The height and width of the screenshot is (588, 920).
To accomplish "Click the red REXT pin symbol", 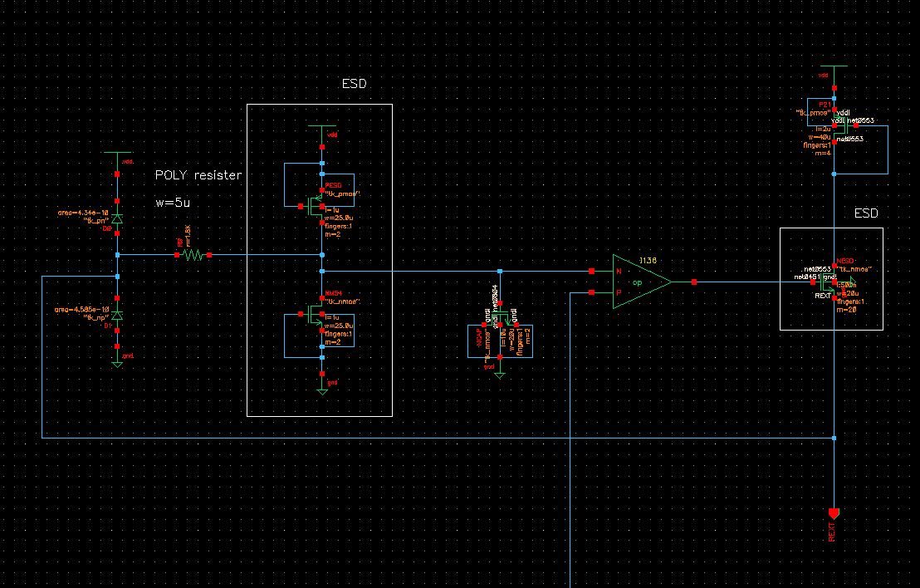I will click(x=834, y=514).
